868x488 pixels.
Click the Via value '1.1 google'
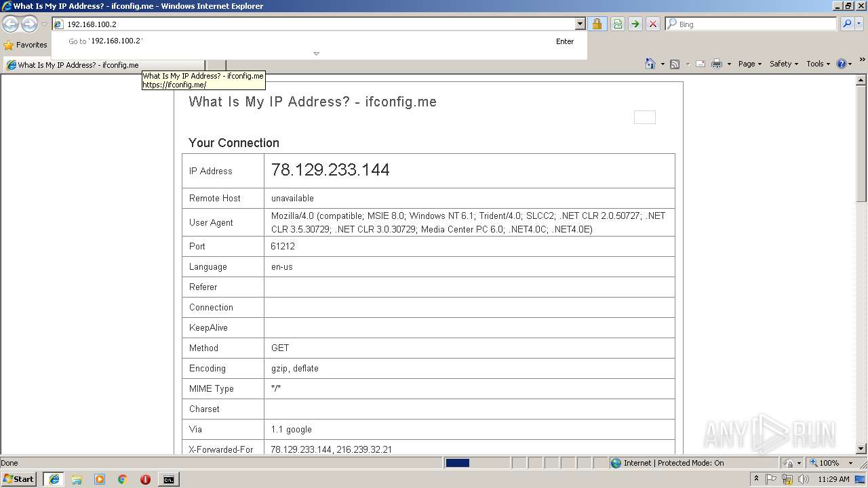click(292, 429)
